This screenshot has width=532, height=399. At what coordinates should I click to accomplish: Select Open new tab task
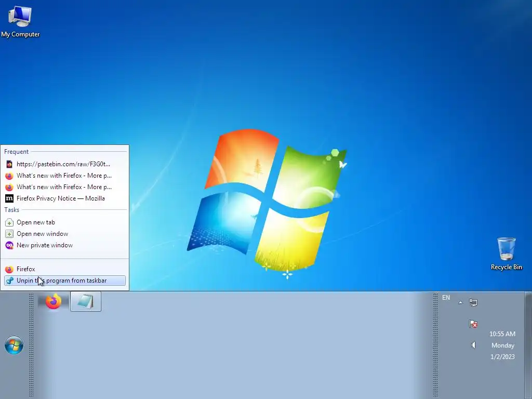[65, 222]
